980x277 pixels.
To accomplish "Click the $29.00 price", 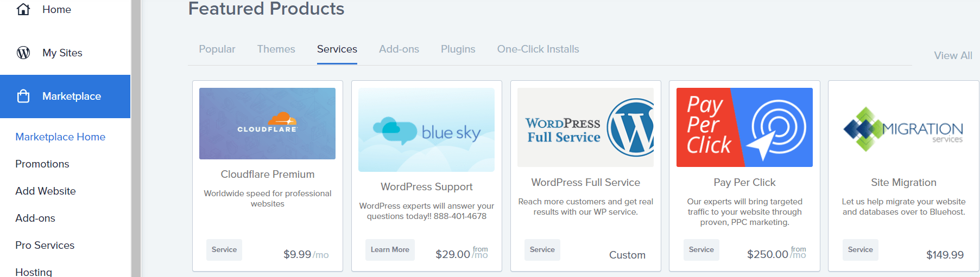I will click(453, 254).
